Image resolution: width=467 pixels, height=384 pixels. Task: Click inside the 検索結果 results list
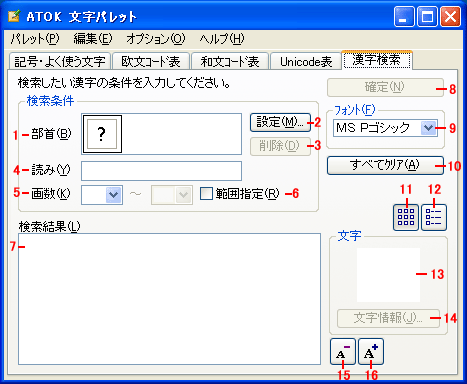coord(169,299)
